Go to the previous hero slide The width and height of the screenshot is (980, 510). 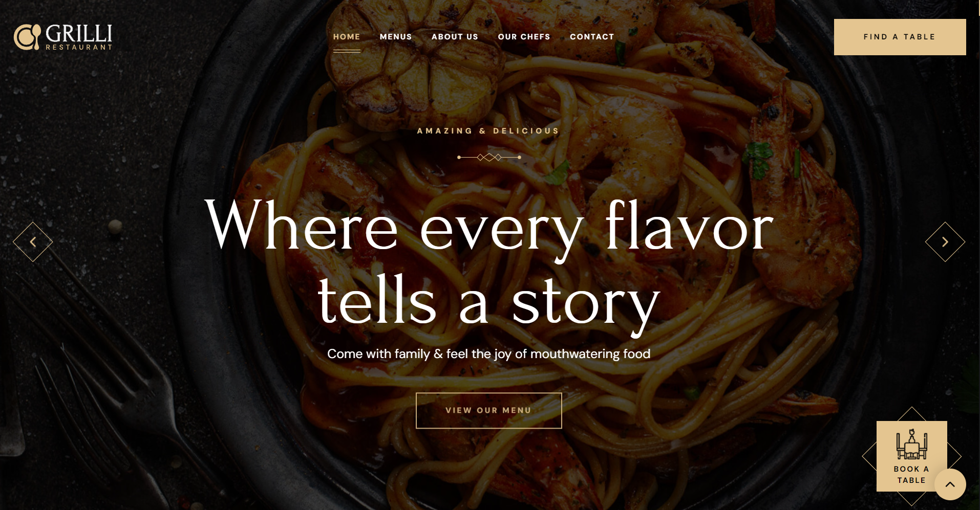33,242
